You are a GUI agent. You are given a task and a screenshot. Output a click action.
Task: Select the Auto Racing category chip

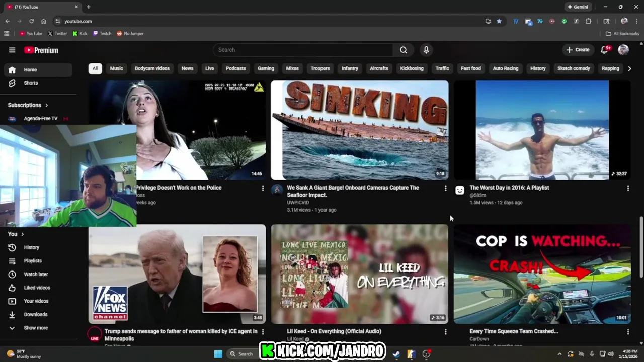506,68
